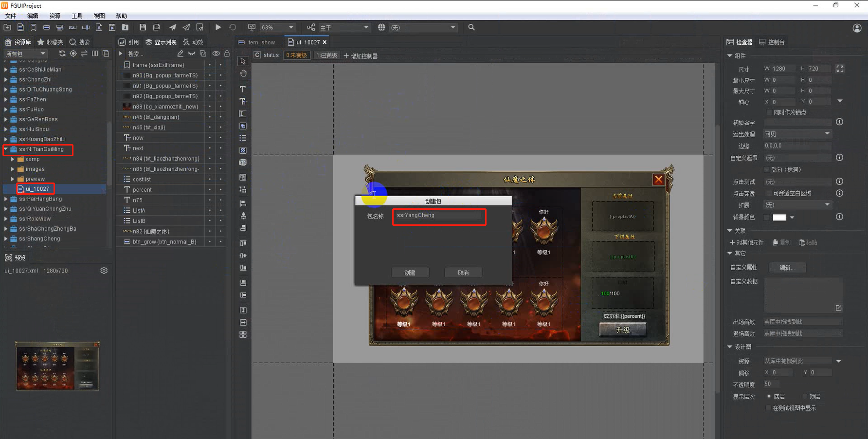Click the search magnifier in top toolbar
Image resolution: width=868 pixels, height=439 pixels.
click(x=471, y=27)
